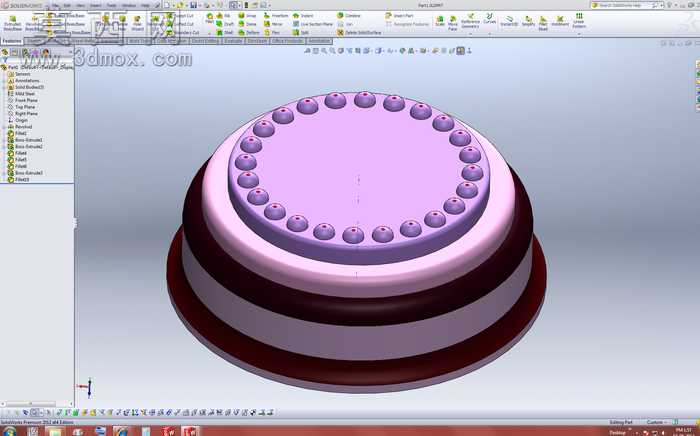Select the Deform tool

(249, 33)
